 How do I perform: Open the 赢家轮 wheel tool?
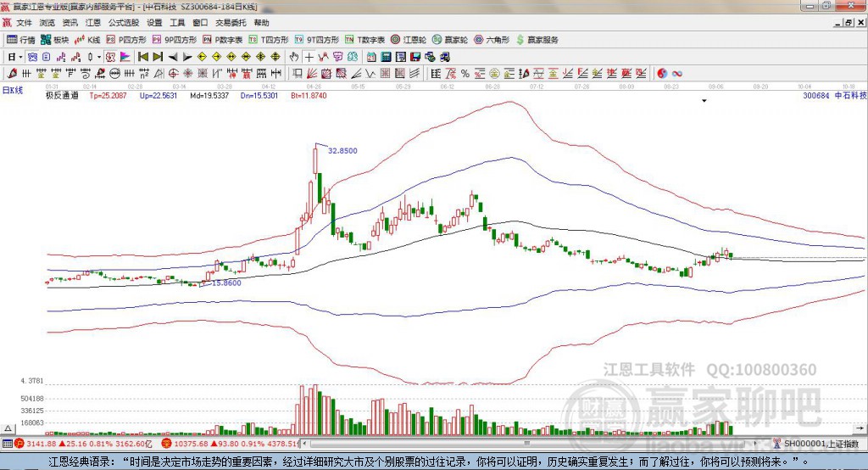pos(450,40)
